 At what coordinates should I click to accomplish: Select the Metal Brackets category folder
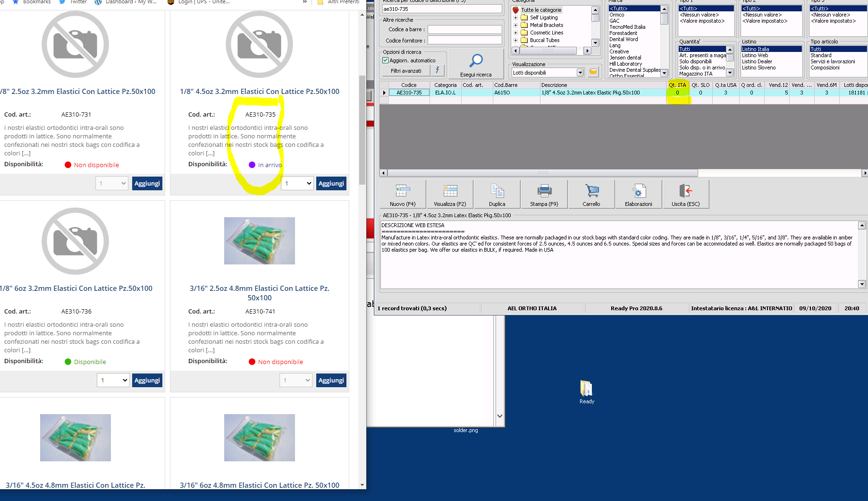click(542, 25)
